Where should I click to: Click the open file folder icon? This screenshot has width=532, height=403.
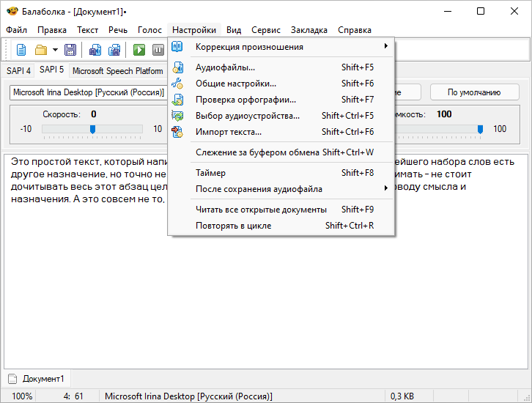[x=40, y=50]
